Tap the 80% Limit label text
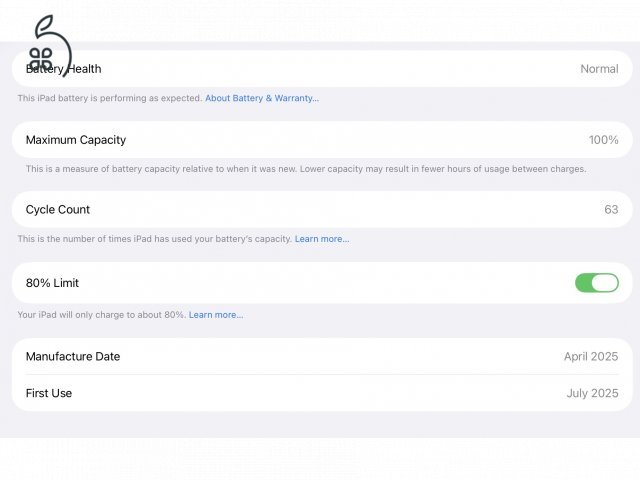This screenshot has height=480, width=640. click(52, 283)
